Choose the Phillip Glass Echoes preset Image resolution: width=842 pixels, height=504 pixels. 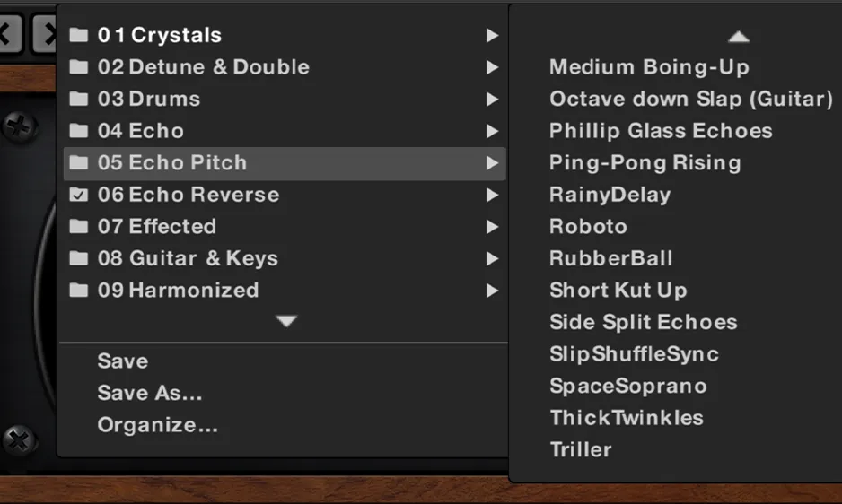[x=661, y=131]
